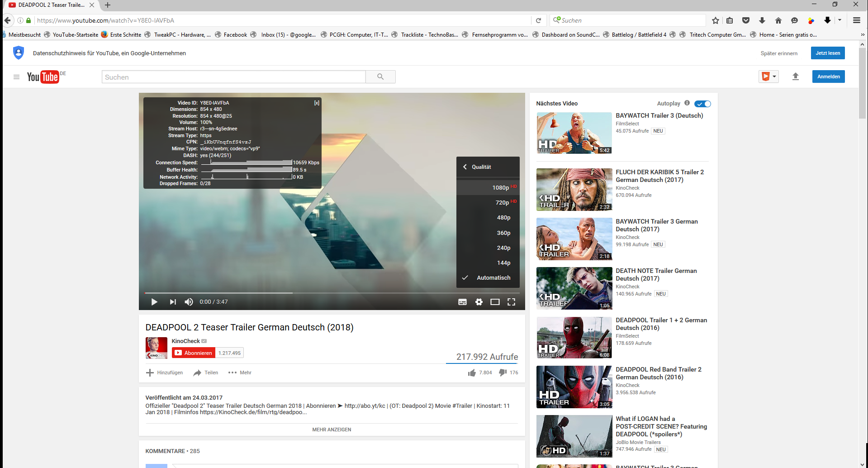Open video settings gear icon
This screenshot has height=468, width=868.
click(x=479, y=302)
